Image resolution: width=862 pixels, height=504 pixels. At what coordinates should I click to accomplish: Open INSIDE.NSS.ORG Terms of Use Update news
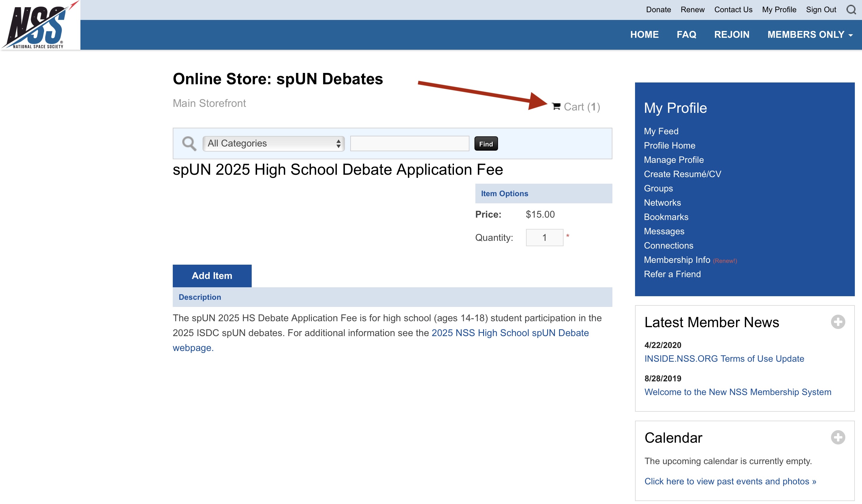[724, 359]
